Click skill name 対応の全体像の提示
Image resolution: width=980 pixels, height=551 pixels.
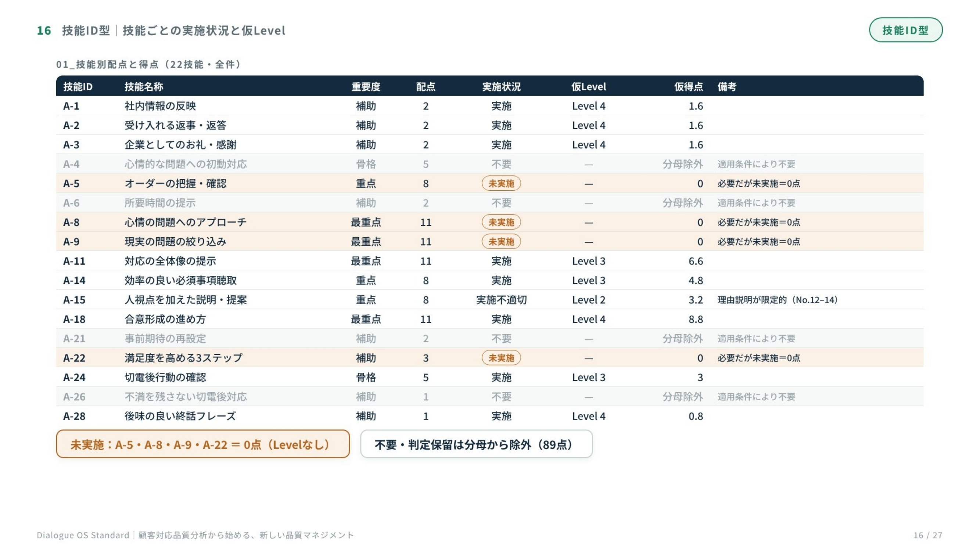tap(170, 261)
